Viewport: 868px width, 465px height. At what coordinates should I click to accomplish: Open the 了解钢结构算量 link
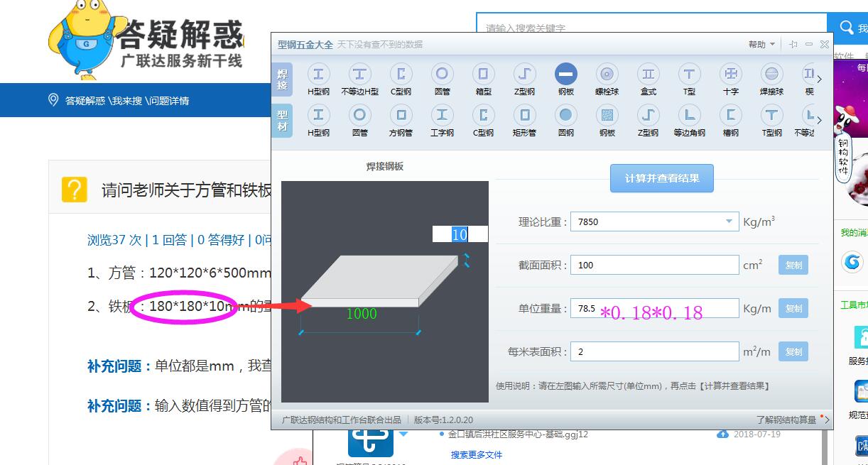point(786,420)
